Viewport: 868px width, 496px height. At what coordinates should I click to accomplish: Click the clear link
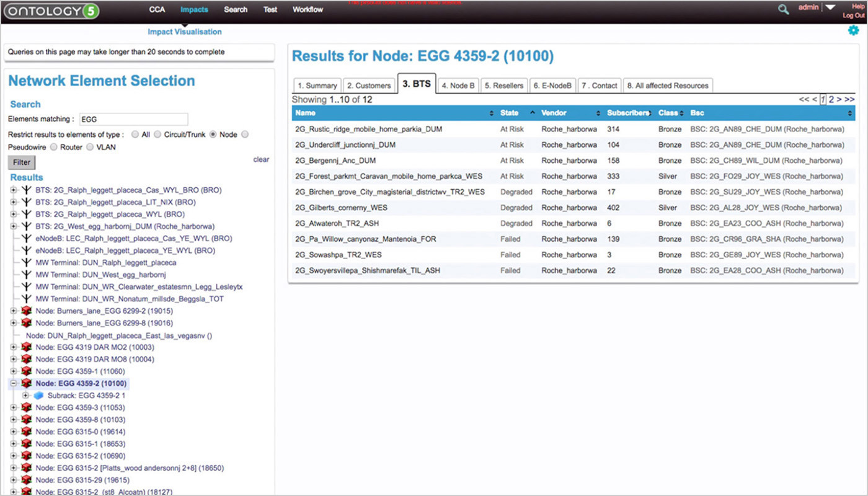pyautogui.click(x=261, y=159)
